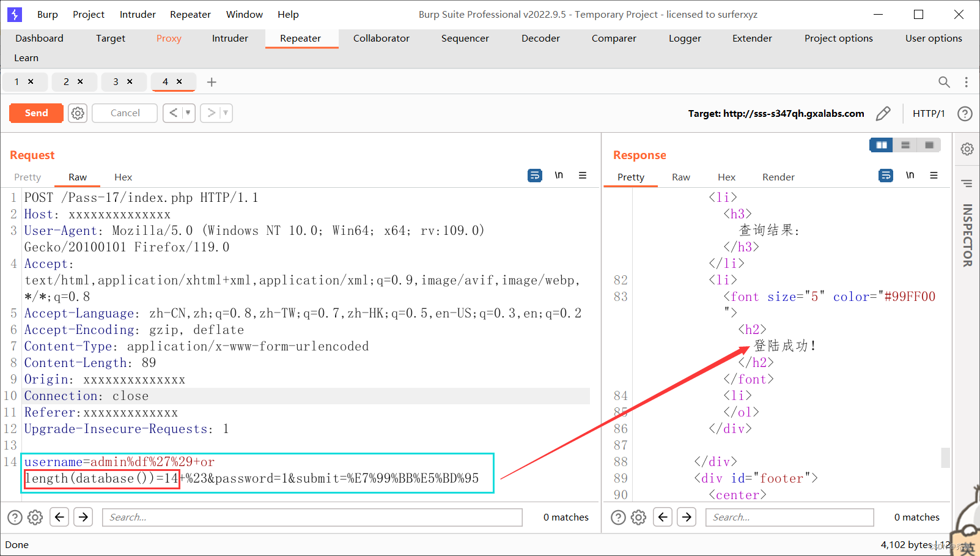Image resolution: width=980 pixels, height=556 pixels.
Task: Close Repeater tab 2
Action: (x=80, y=81)
